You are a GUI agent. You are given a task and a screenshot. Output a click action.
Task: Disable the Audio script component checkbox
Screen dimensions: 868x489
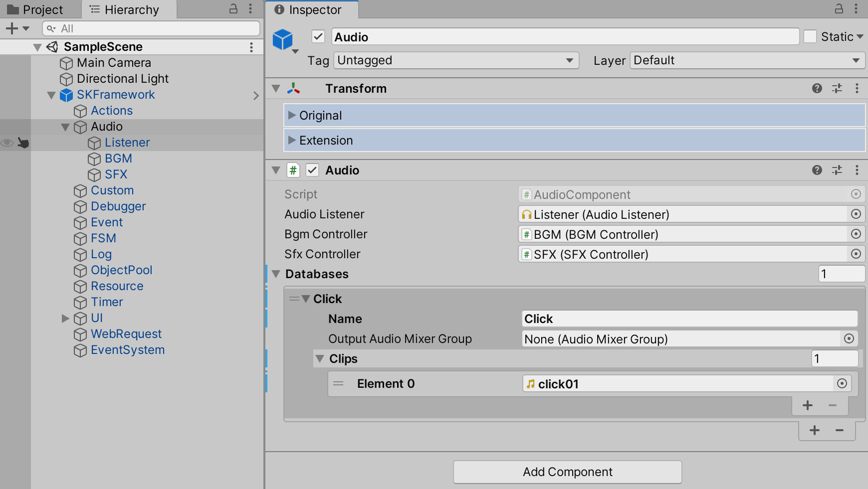point(312,170)
